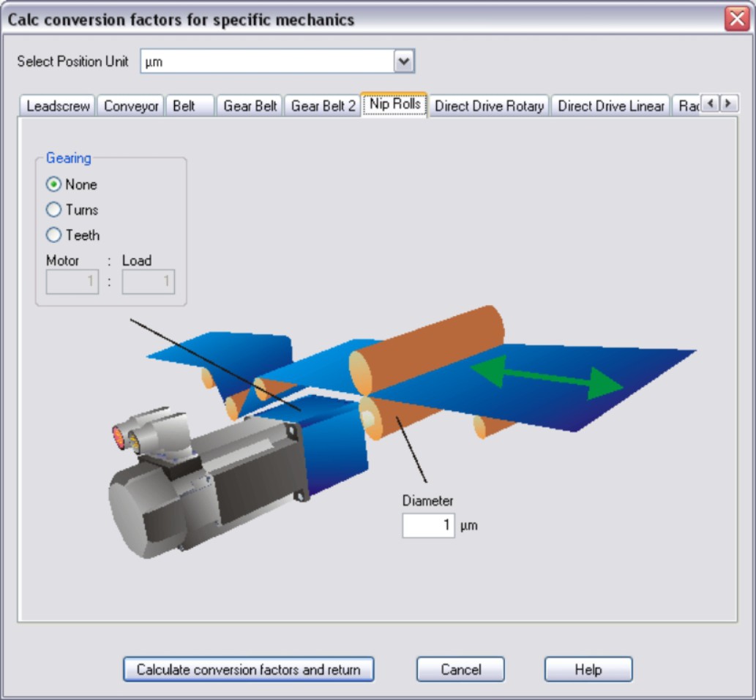The width and height of the screenshot is (756, 700).
Task: Go to the Belt tab
Action: pos(184,106)
